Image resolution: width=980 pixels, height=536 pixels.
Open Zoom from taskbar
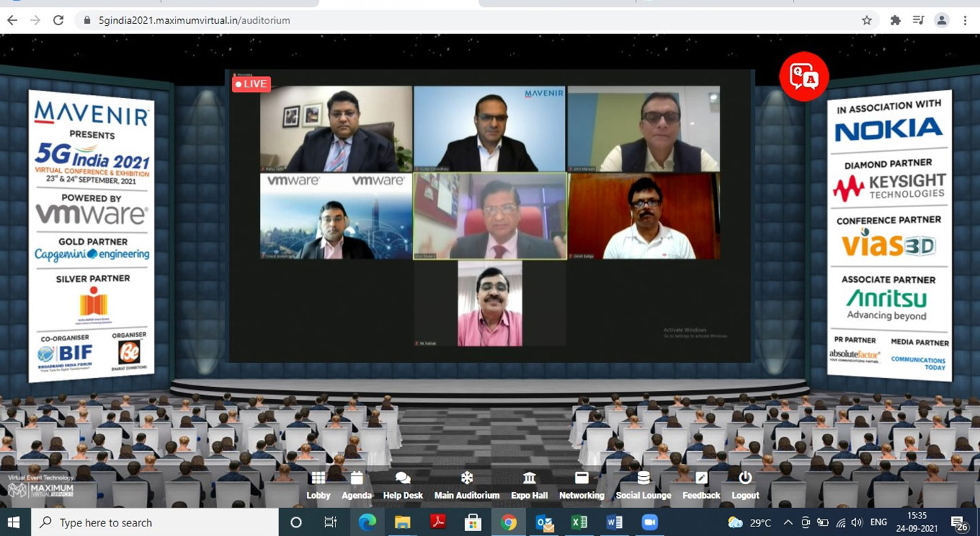[x=650, y=522]
